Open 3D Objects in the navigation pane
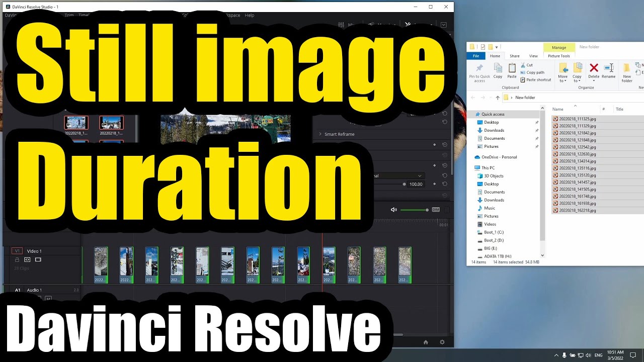This screenshot has width=644, height=362. [x=490, y=176]
